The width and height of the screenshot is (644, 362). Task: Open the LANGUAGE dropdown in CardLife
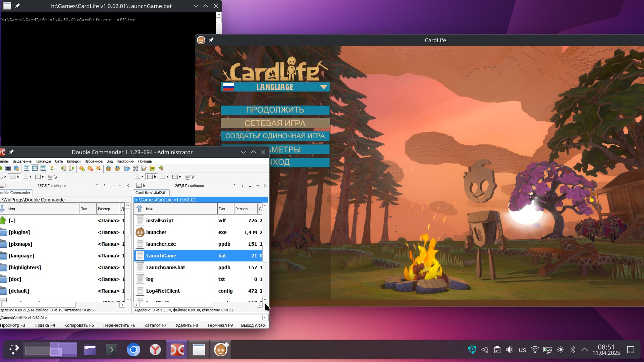(x=275, y=87)
